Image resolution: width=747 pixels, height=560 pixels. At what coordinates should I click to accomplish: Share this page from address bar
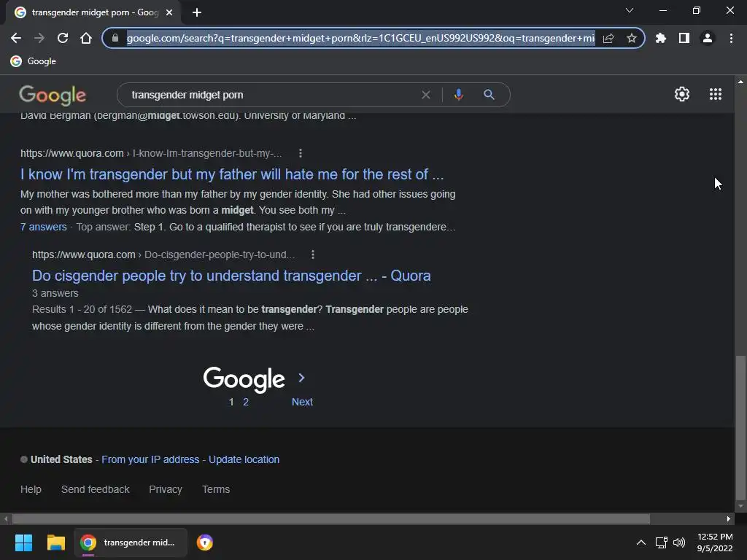(x=608, y=38)
